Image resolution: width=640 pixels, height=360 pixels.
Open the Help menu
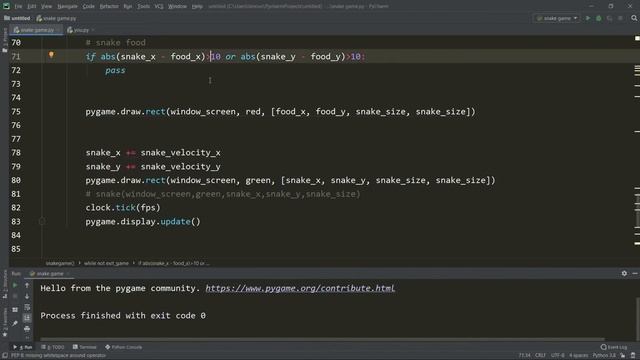click(197, 7)
